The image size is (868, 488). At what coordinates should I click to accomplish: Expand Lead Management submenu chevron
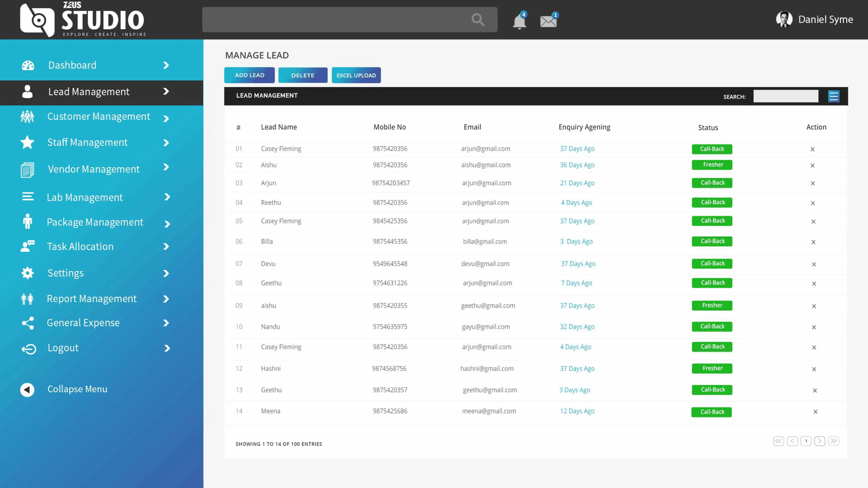(x=166, y=91)
